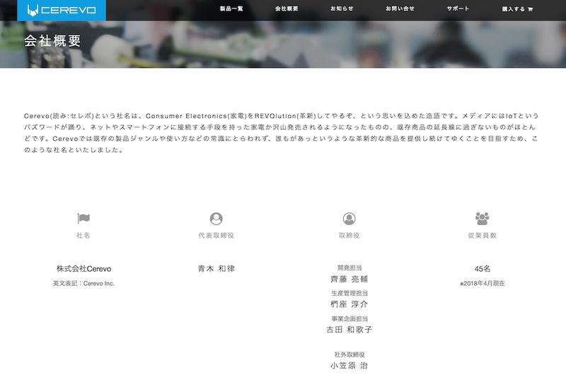This screenshot has width=566, height=392.
Task: Click the 社名 label
Action: click(x=83, y=236)
